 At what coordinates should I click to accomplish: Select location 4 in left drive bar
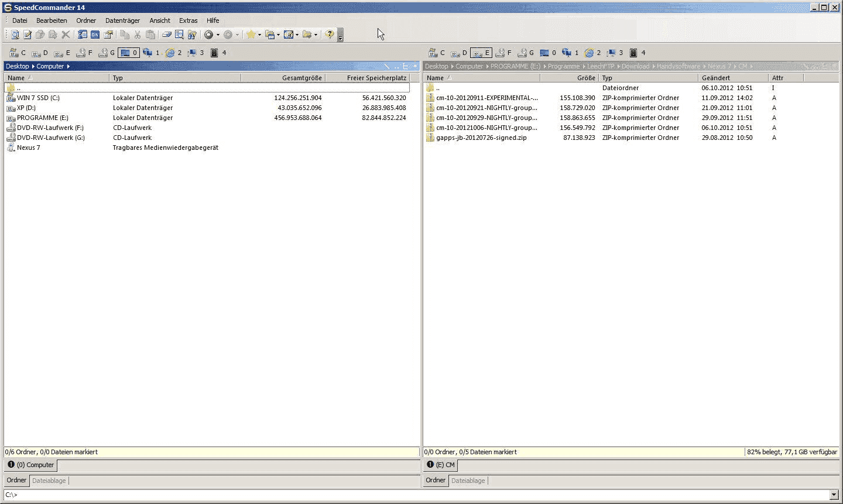(x=218, y=53)
